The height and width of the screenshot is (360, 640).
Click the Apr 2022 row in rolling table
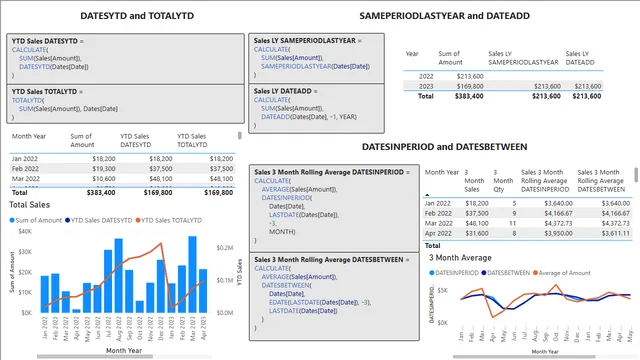pos(527,233)
